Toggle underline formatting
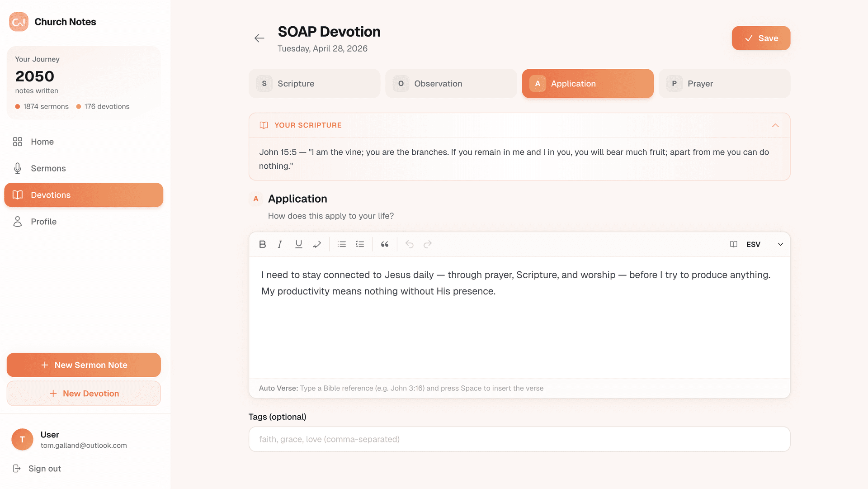The width and height of the screenshot is (868, 489). 298,244
